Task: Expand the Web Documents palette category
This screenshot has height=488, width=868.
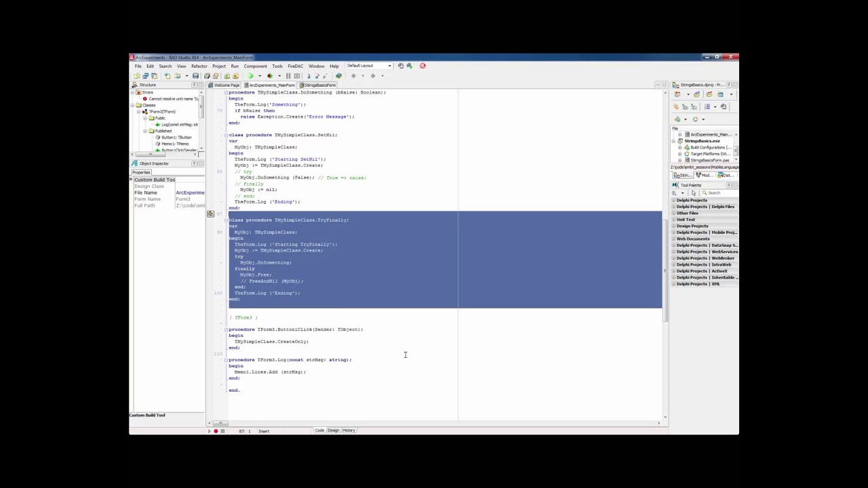Action: tap(673, 239)
